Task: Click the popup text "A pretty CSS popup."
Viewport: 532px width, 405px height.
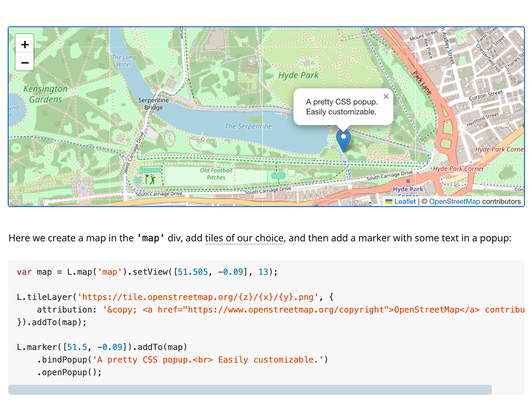Action: (341, 102)
